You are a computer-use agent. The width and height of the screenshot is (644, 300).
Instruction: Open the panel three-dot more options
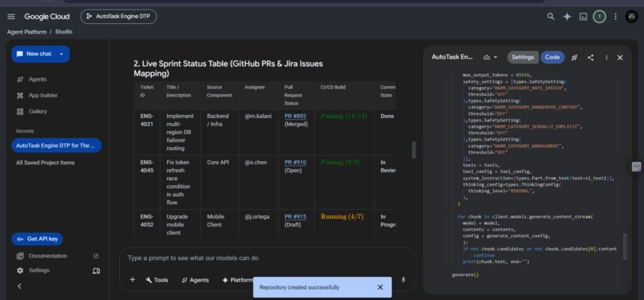[606, 57]
